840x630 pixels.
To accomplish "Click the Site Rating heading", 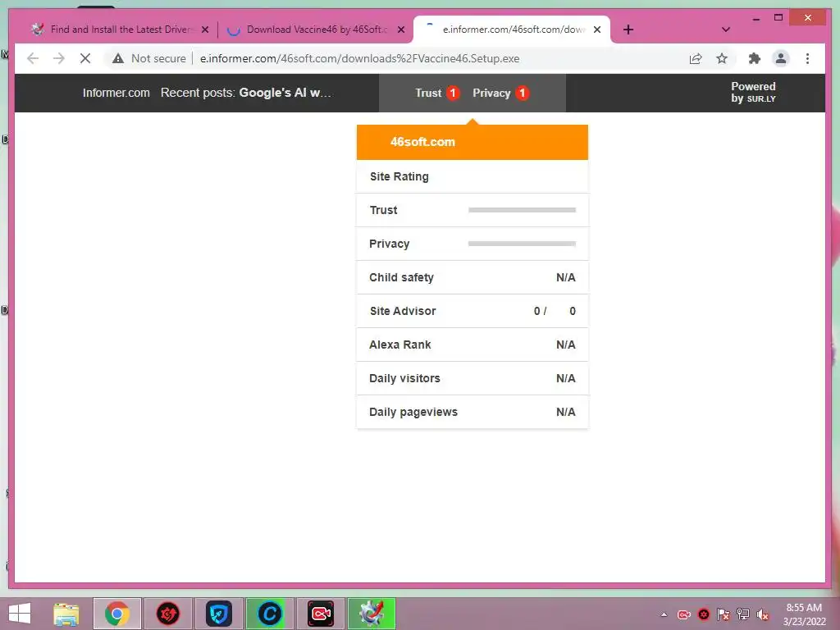I will pos(399,176).
